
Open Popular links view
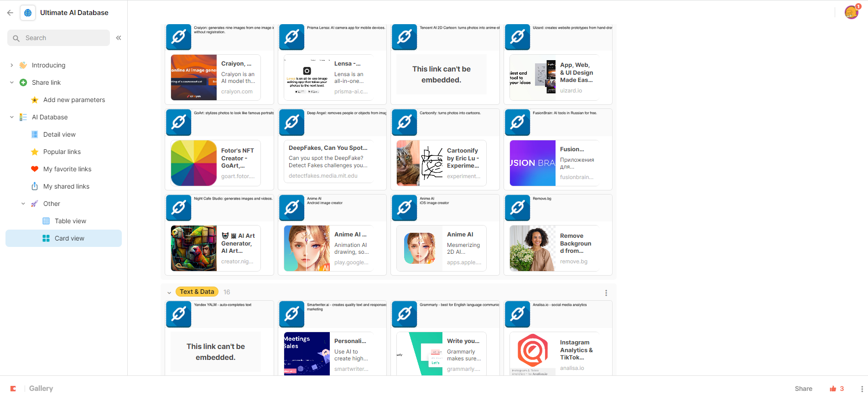tap(62, 152)
